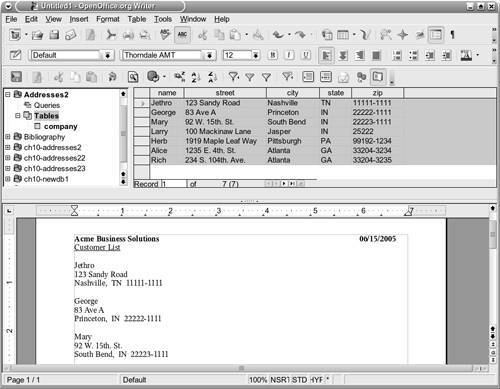Click Find Record icon in data toolbar
The width and height of the screenshot is (500, 389).
(x=133, y=77)
